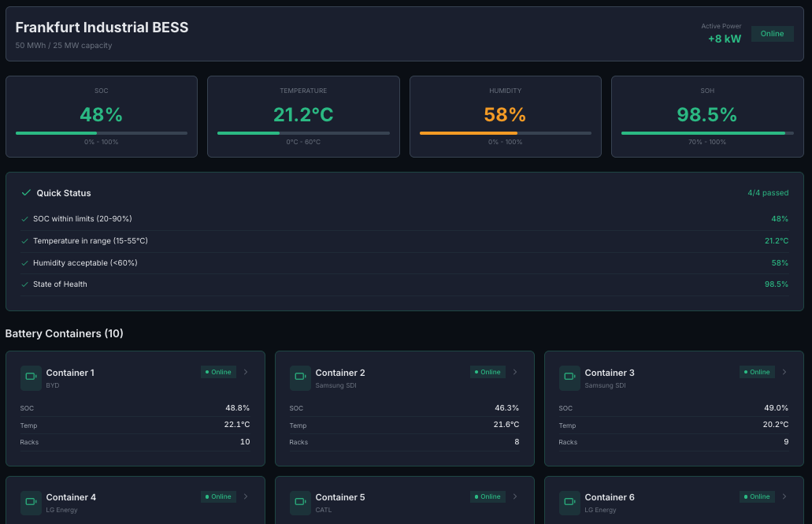Expand Container 2 details via its chevron
Image resolution: width=812 pixels, height=524 pixels.
(x=515, y=372)
